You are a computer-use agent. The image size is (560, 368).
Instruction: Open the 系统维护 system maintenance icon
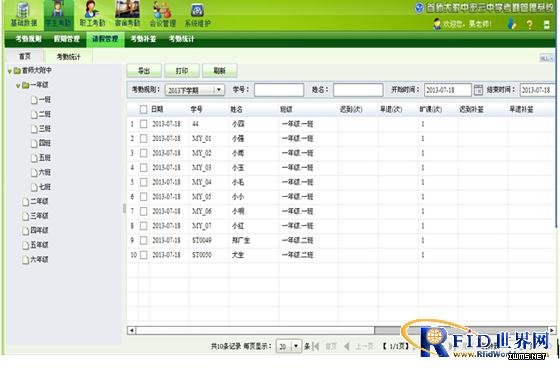coord(198,14)
